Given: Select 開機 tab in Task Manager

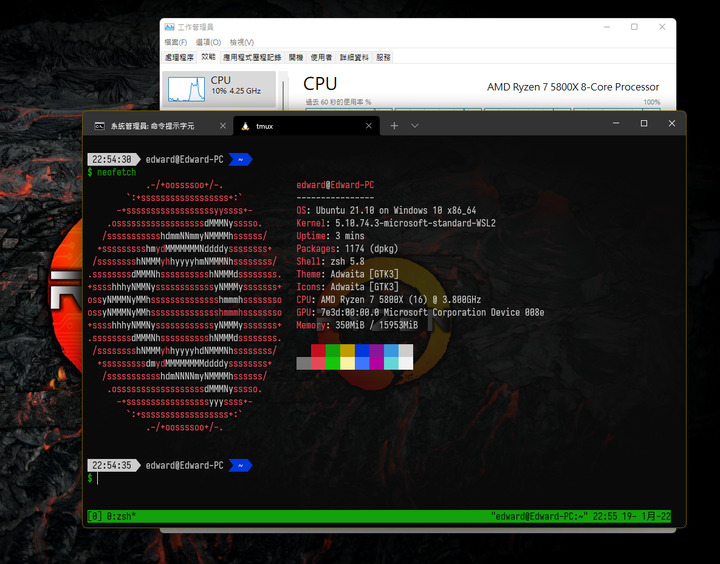Looking at the screenshot, I should 296,57.
